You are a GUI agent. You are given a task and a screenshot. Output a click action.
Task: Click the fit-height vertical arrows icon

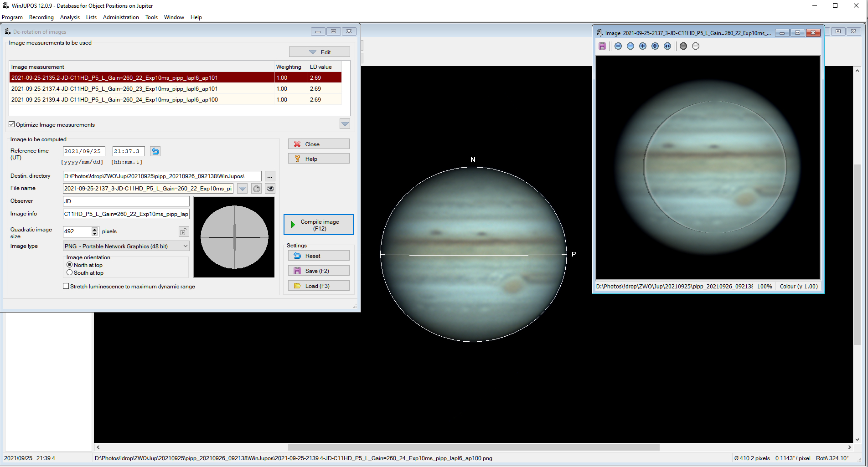click(655, 46)
